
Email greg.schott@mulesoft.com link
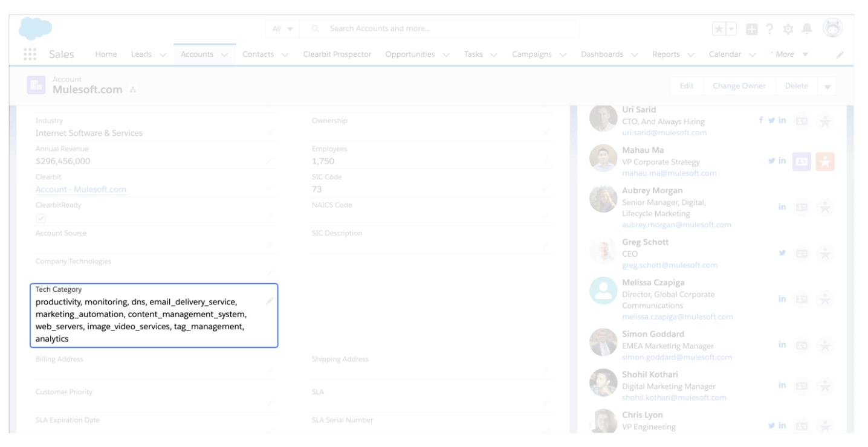670,265
